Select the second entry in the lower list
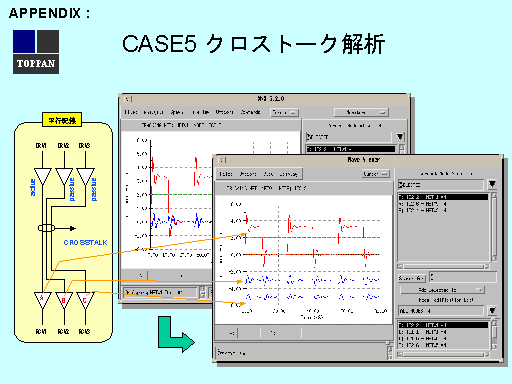Image resolution: width=512 pixels, height=384 pixels. (444, 332)
